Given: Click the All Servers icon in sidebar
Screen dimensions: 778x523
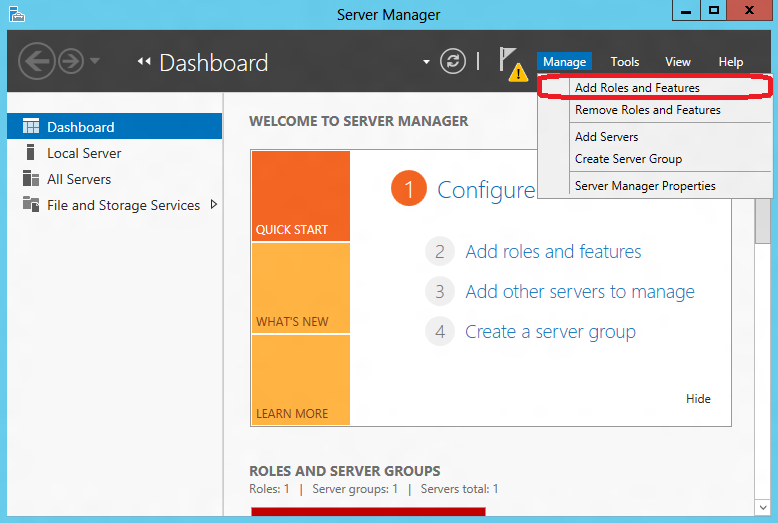Looking at the screenshot, I should pos(30,179).
